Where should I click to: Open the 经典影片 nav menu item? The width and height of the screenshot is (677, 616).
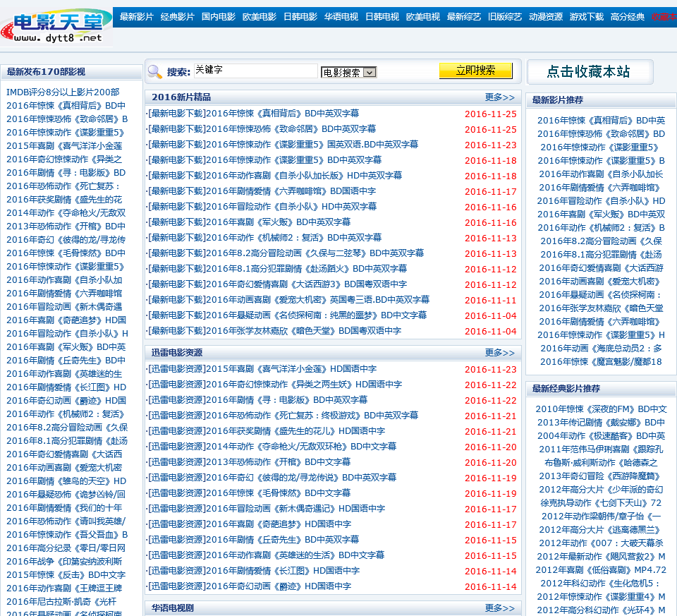coord(178,17)
